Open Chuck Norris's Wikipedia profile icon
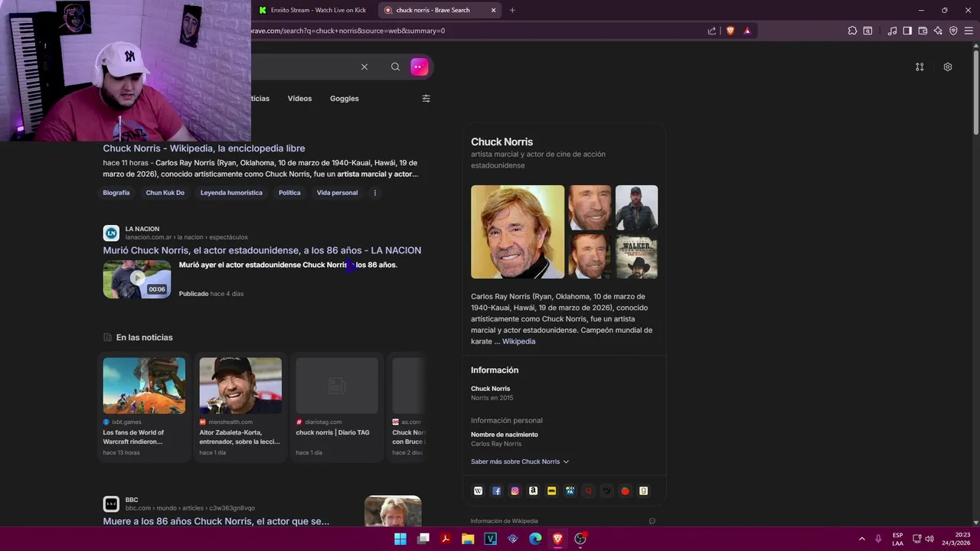The height and width of the screenshot is (551, 980). coord(479,491)
